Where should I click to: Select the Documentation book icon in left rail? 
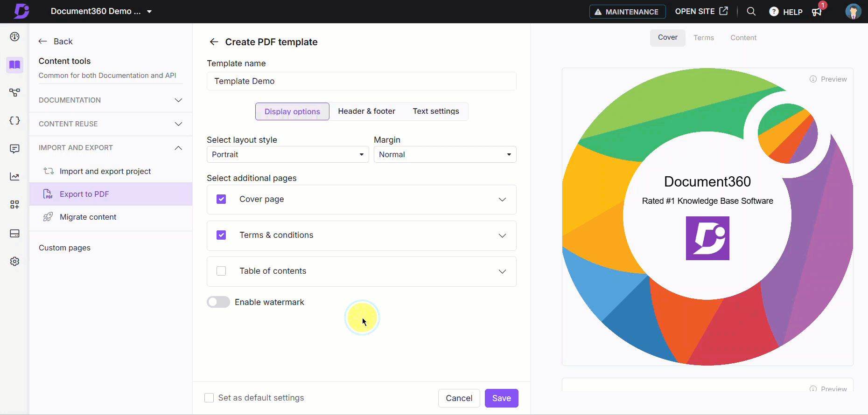pyautogui.click(x=15, y=65)
